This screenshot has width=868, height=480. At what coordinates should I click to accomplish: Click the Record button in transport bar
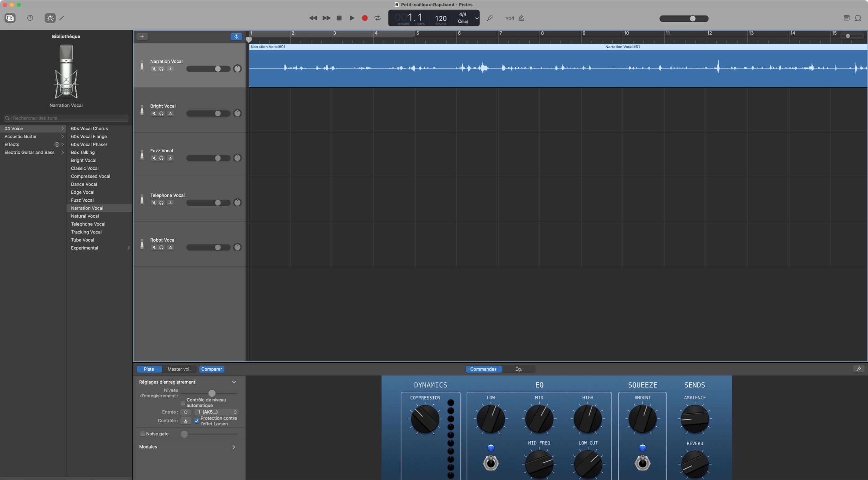coord(364,18)
